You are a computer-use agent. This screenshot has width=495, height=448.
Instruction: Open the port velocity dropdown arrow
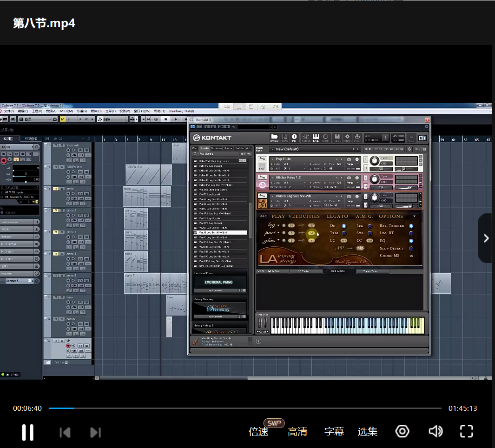(x=278, y=233)
